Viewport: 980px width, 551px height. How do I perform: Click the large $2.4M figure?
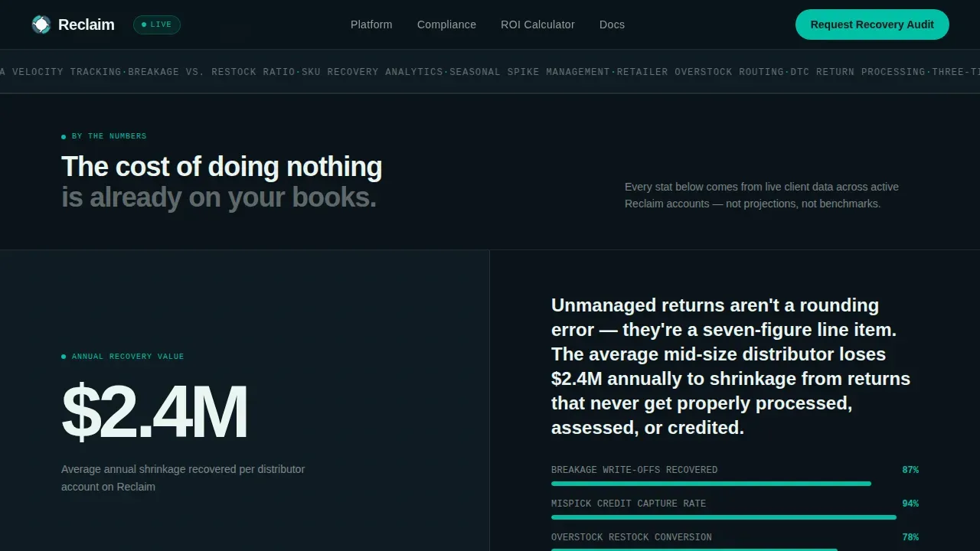pyautogui.click(x=154, y=412)
